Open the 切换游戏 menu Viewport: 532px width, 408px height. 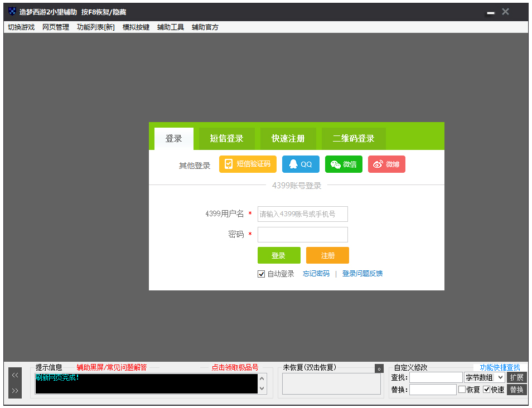click(21, 27)
